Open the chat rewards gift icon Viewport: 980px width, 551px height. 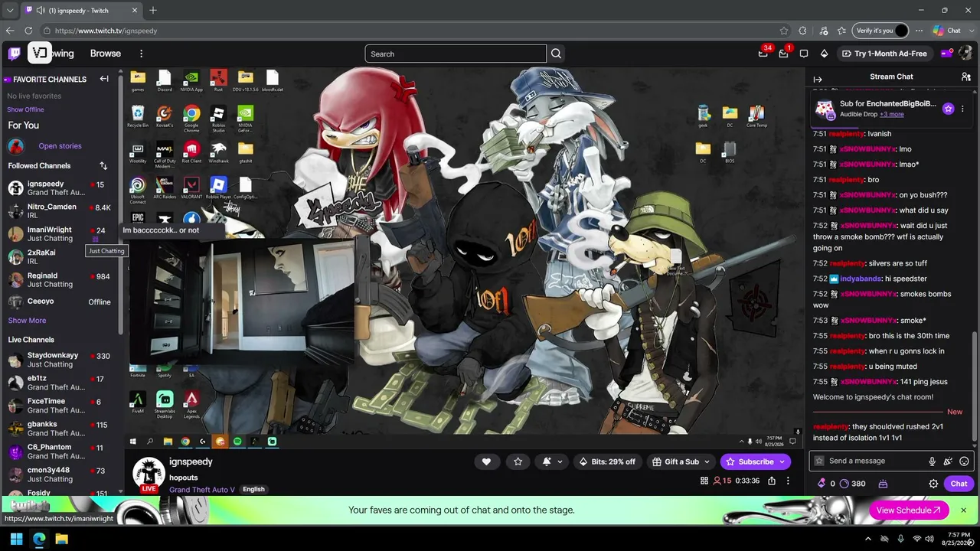(x=883, y=484)
